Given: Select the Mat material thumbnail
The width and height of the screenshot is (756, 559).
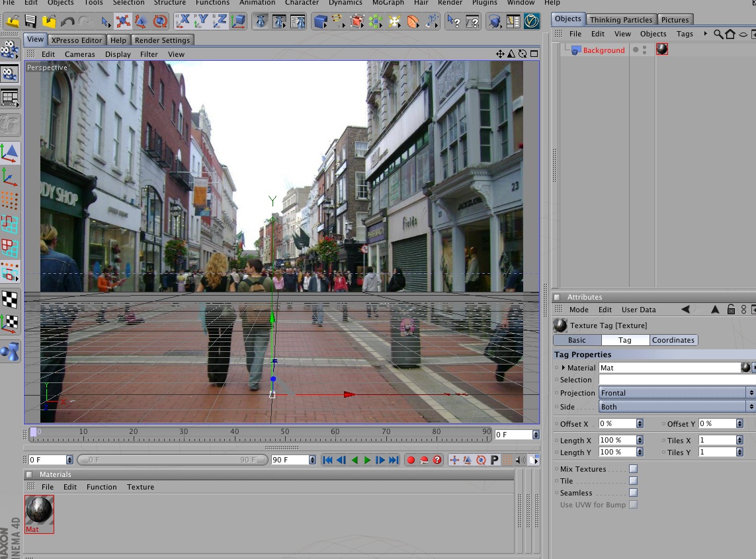Looking at the screenshot, I should [39, 510].
